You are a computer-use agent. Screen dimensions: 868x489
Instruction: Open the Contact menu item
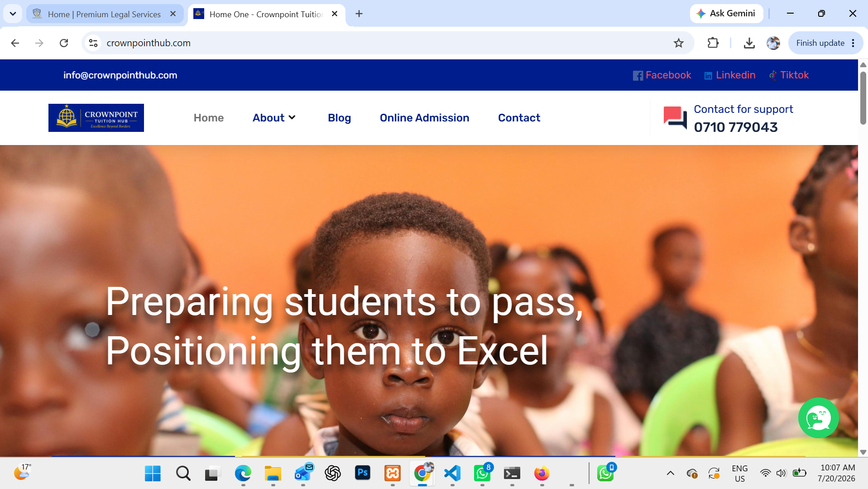coord(519,118)
